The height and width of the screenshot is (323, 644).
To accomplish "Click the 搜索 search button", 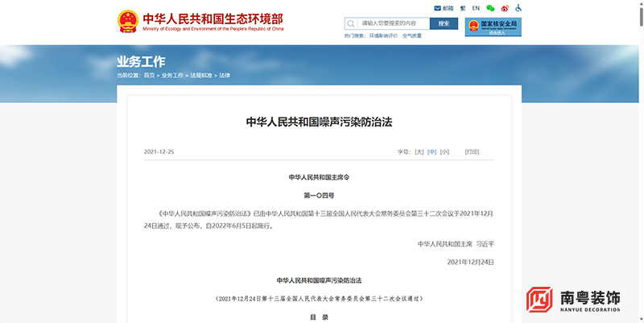I will (x=444, y=23).
